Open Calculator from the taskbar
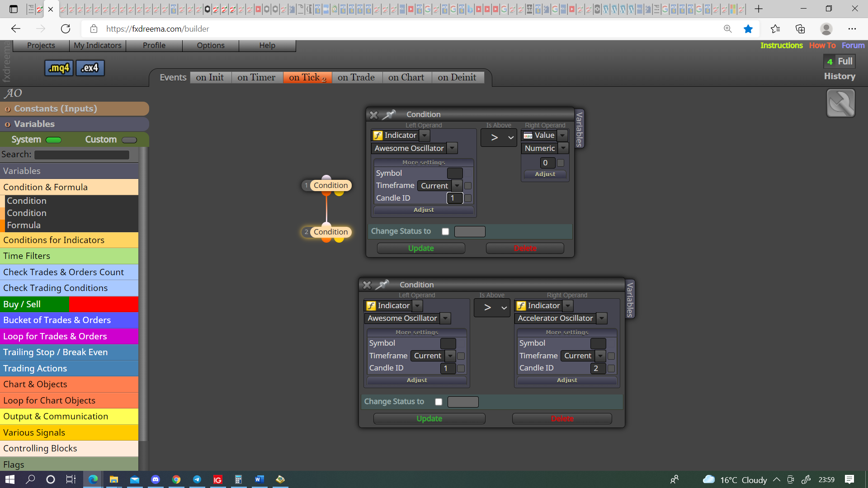 238,479
